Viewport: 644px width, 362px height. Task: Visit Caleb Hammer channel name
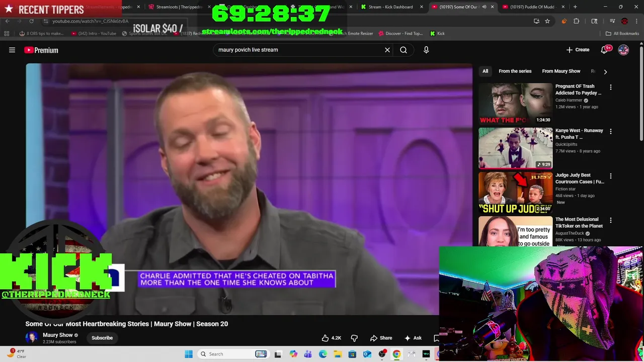[x=569, y=100]
